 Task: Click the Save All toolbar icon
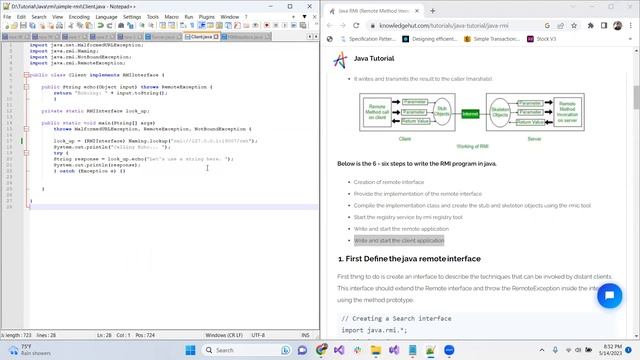(x=32, y=25)
